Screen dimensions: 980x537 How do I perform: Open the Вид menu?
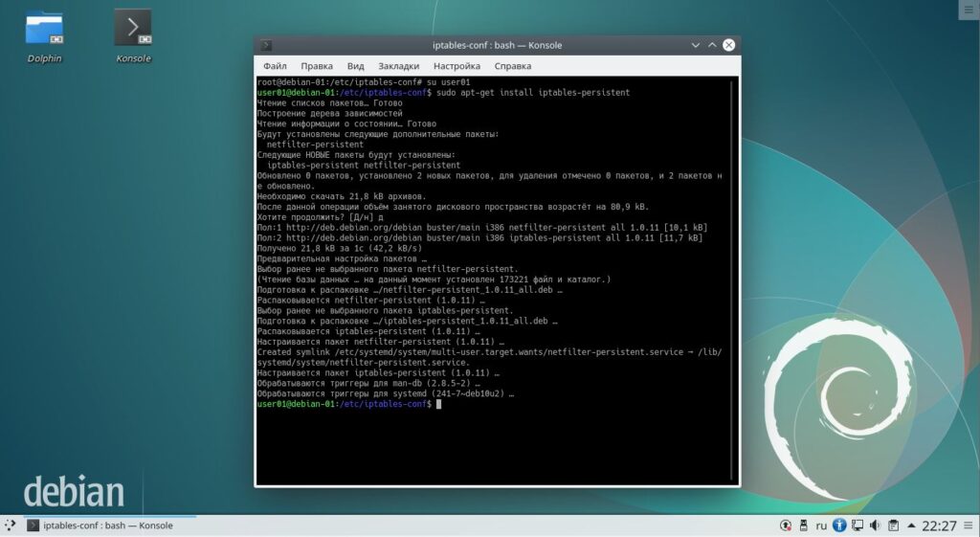(356, 66)
